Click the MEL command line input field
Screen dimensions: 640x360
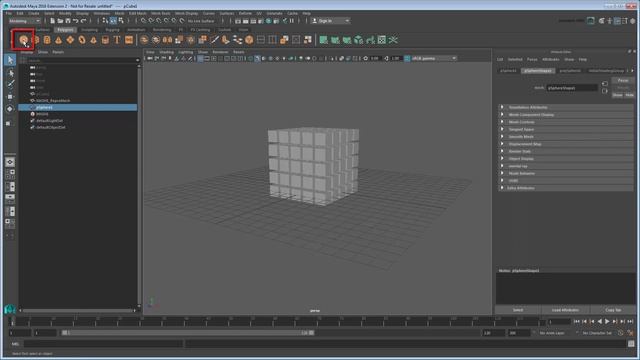pyautogui.click(x=103, y=344)
